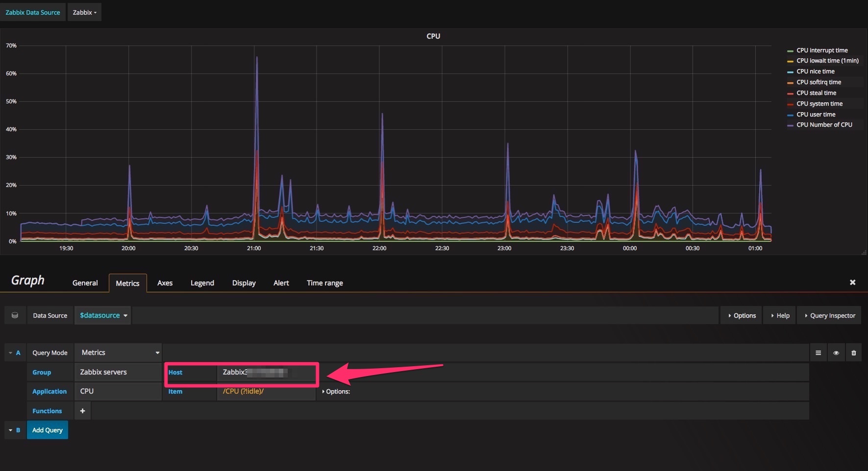Viewport: 868px width, 471px height.
Task: Open the Zabbix dashboard menu at top
Action: pyautogui.click(x=84, y=12)
